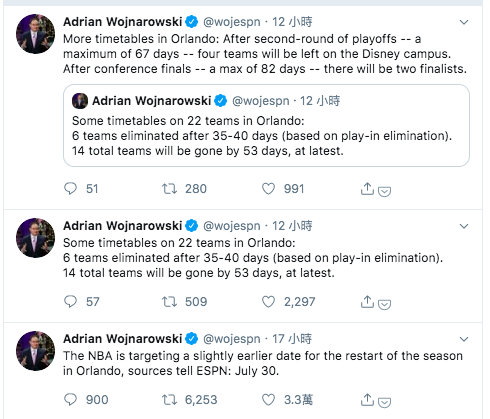Open the quoted 'Some timetables on 22 teams' tweet

(x=266, y=125)
